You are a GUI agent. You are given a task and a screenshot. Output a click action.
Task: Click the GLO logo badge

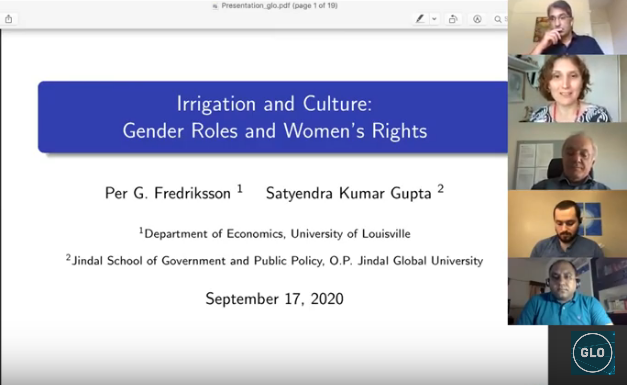tap(593, 353)
